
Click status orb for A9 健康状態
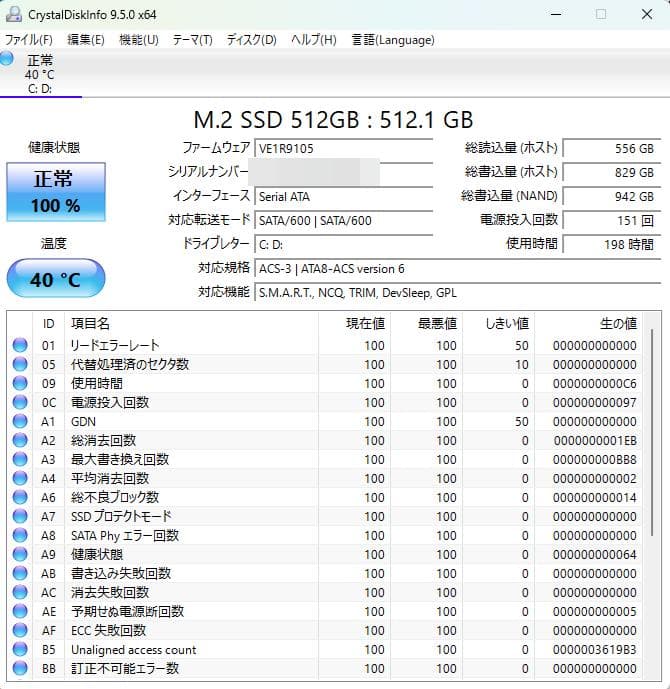tap(20, 554)
